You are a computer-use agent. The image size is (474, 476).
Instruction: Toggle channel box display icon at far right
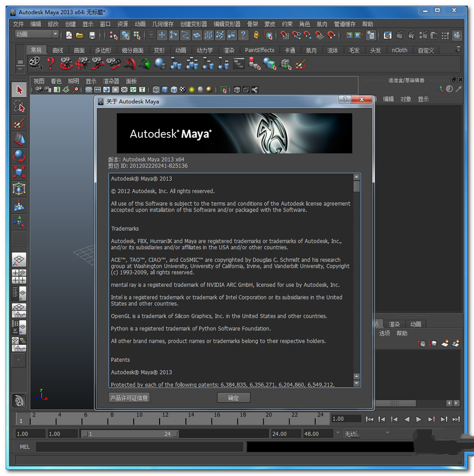pos(457,36)
